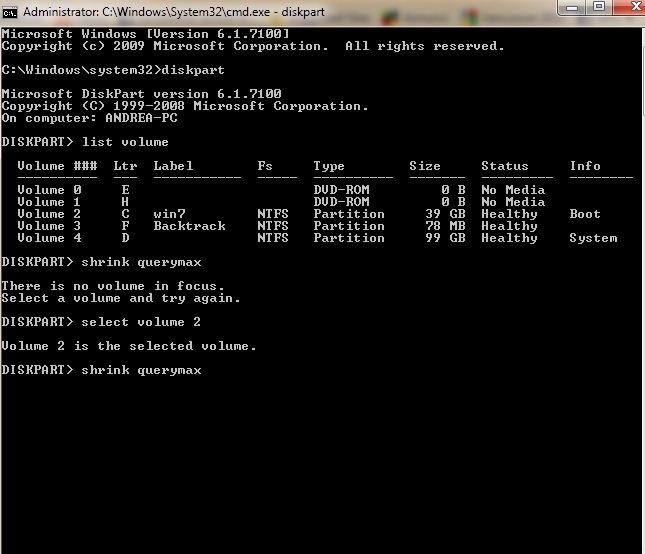The width and height of the screenshot is (645, 554).
Task: Click 'NTFS' filesystem in Backtrack row
Action: pos(273,226)
